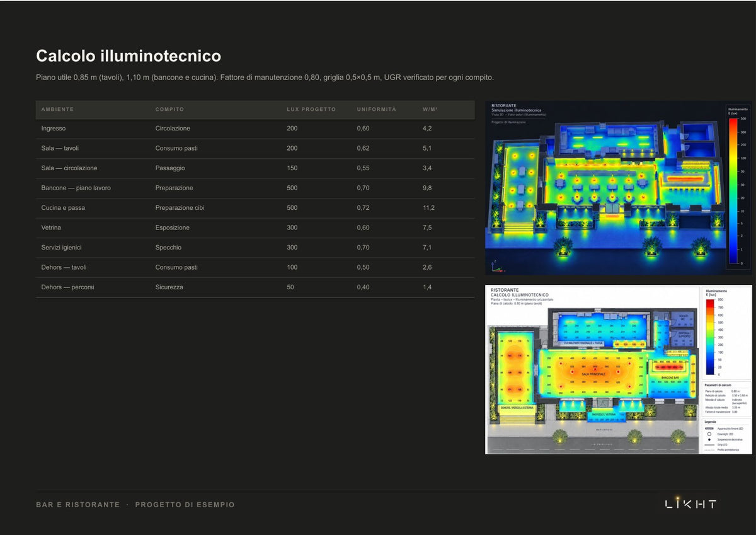Select the "Preparazione cibi" task cell
Screen dimensions: 756x535
[180, 208]
